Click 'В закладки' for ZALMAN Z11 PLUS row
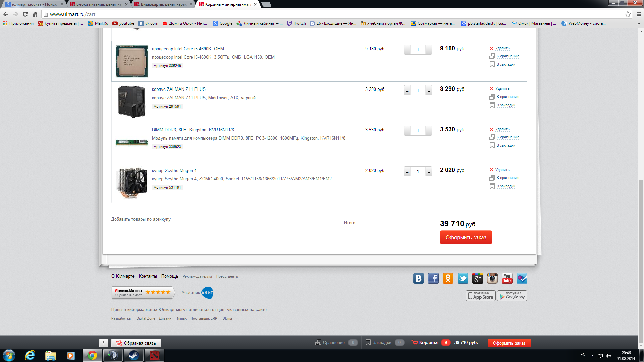 click(x=506, y=105)
